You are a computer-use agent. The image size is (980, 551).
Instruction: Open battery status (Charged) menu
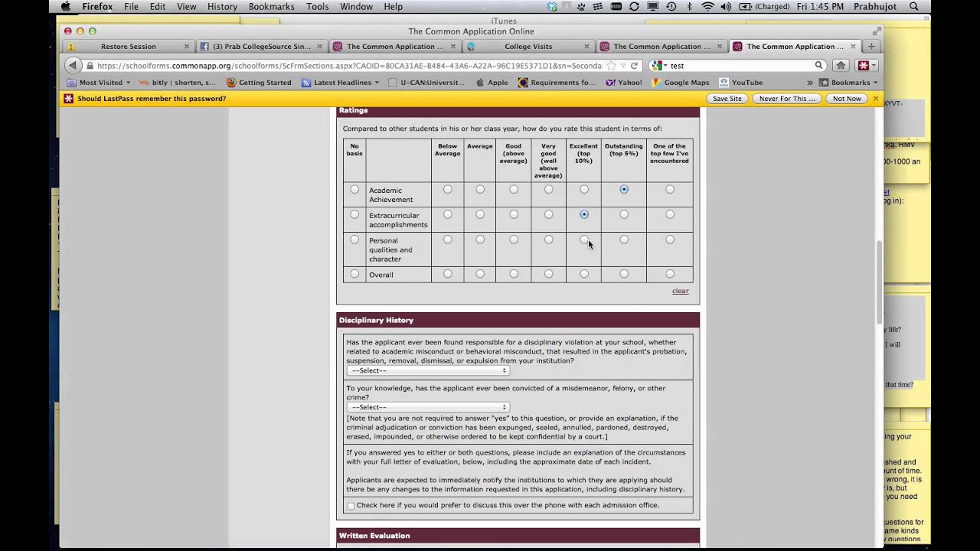click(x=764, y=7)
